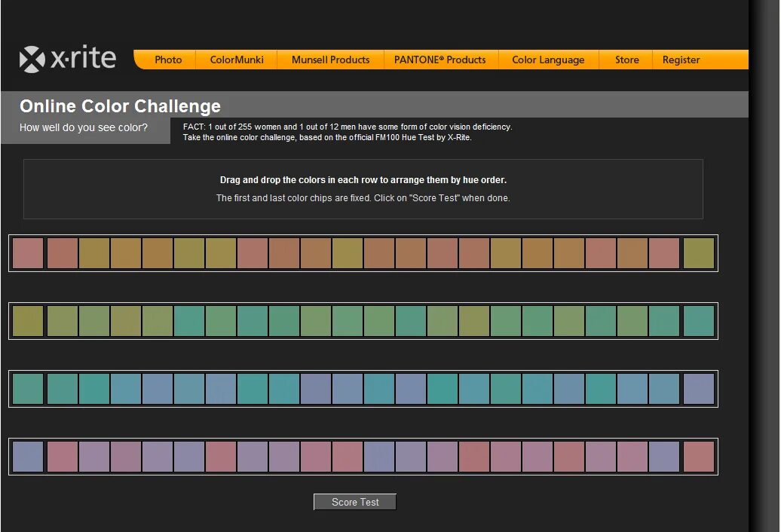Select the fixed lavender chip ending the third row

[x=699, y=389]
